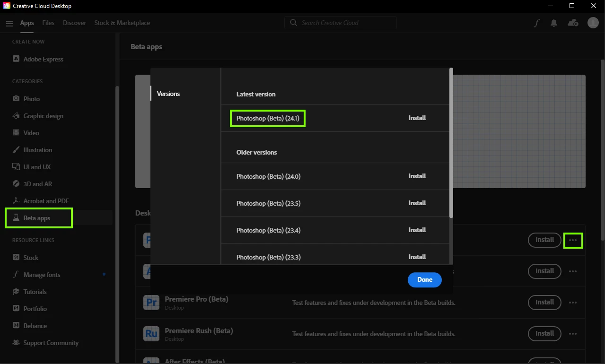This screenshot has height=364, width=605.
Task: Switch to the Files tab
Action: (48, 23)
